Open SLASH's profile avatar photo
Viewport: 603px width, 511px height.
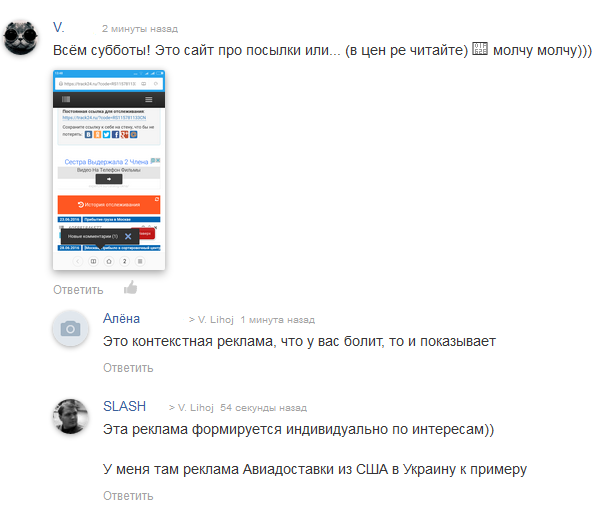tap(70, 416)
